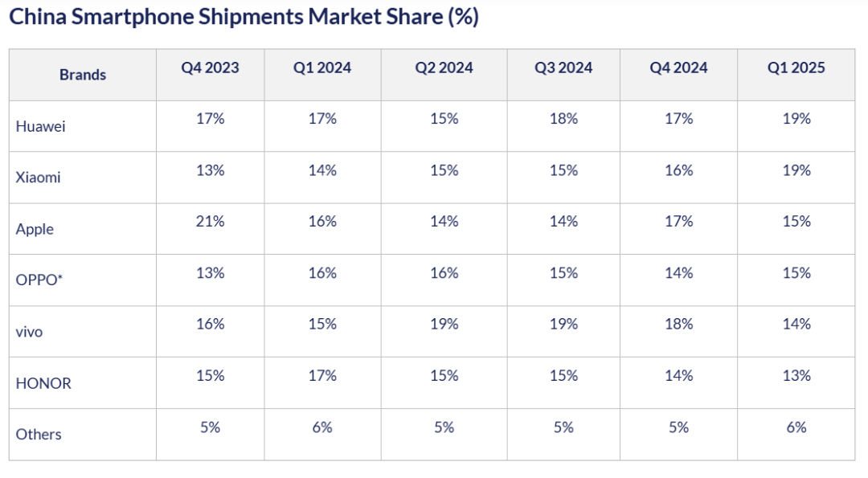Click the Huawei row label

click(41, 126)
